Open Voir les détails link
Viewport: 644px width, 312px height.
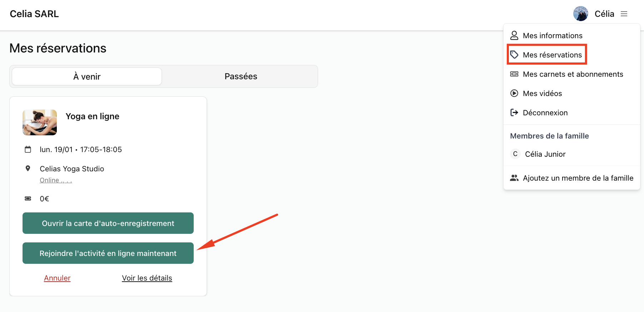point(147,278)
